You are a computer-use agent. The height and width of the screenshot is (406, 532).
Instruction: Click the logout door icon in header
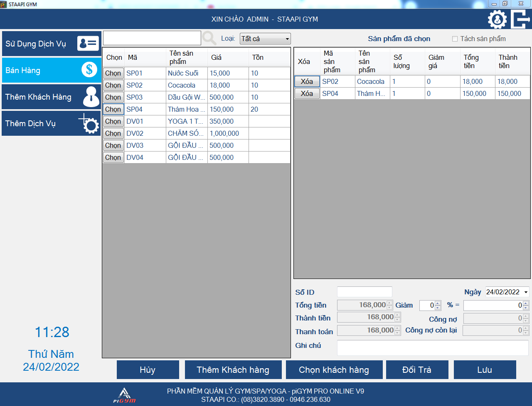(520, 20)
